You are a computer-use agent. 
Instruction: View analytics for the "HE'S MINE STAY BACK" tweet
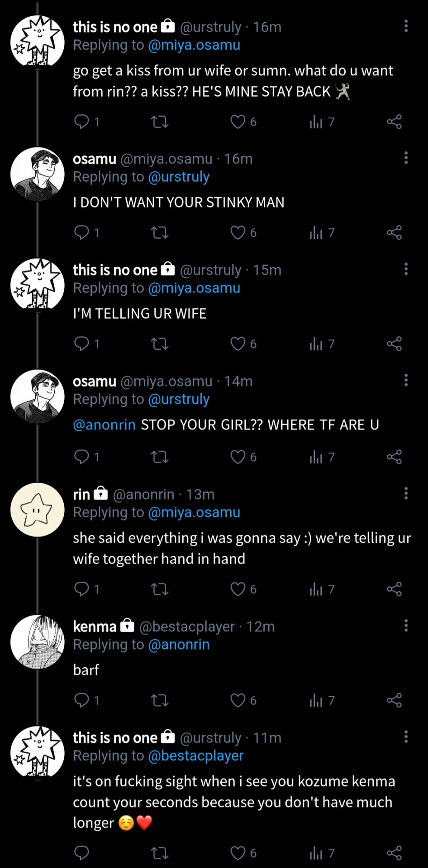pos(316,122)
